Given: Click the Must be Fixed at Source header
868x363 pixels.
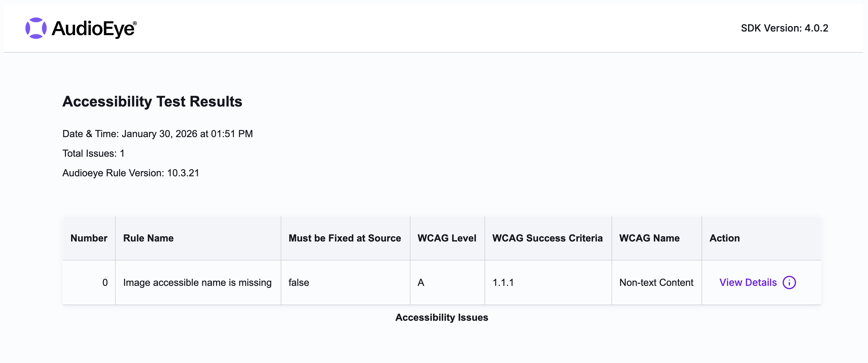Looking at the screenshot, I should [345, 238].
